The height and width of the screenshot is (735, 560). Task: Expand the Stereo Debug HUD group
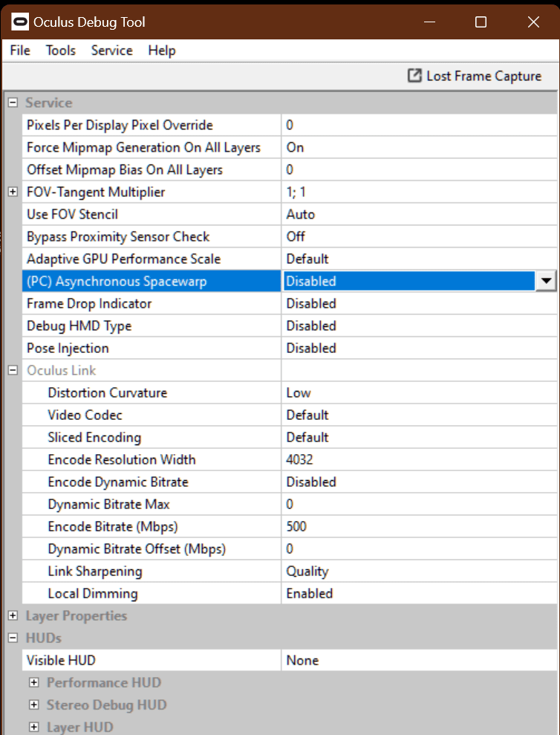coord(33,705)
